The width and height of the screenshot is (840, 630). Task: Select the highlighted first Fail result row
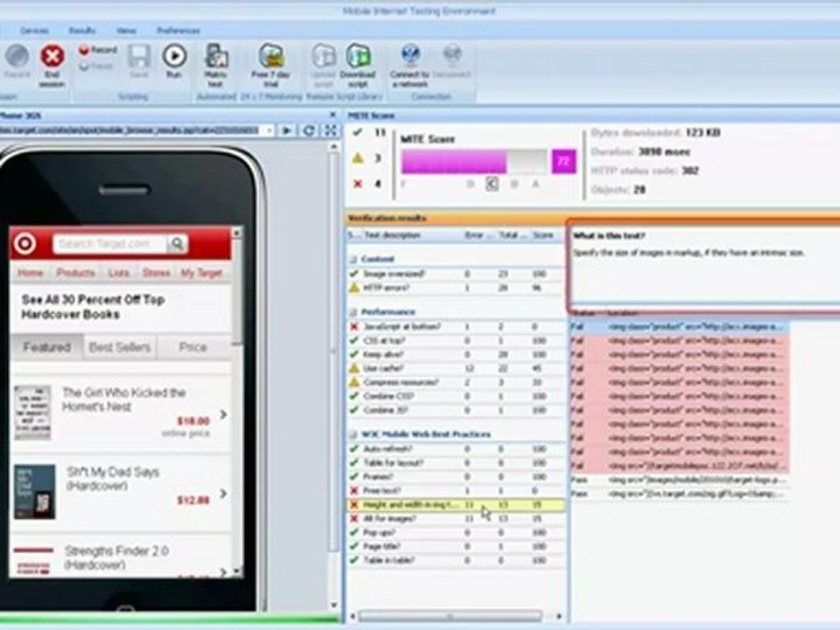[x=679, y=326]
